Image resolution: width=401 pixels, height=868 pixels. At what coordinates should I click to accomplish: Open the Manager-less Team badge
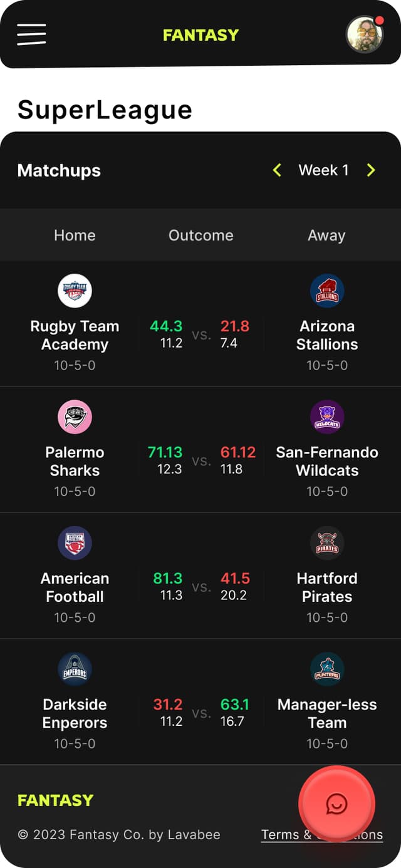tap(327, 669)
